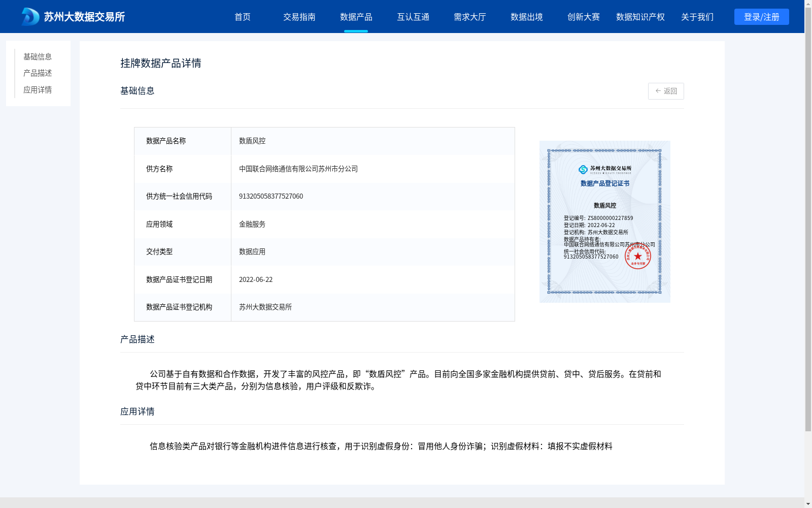Click the 数据产品证书登记日期 label cell
The width and height of the screenshot is (812, 508).
click(183, 279)
